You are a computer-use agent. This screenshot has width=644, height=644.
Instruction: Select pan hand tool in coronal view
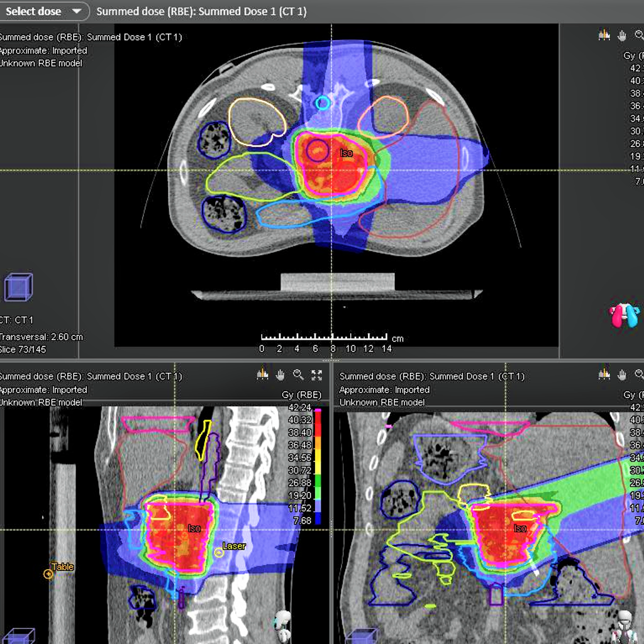pos(623,375)
